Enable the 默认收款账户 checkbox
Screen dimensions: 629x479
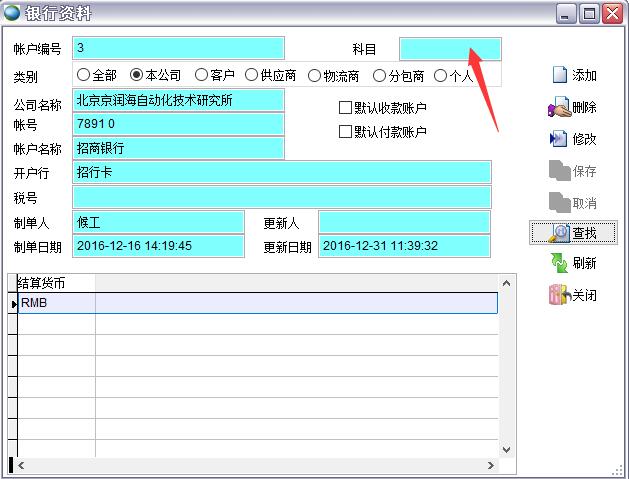[346, 108]
